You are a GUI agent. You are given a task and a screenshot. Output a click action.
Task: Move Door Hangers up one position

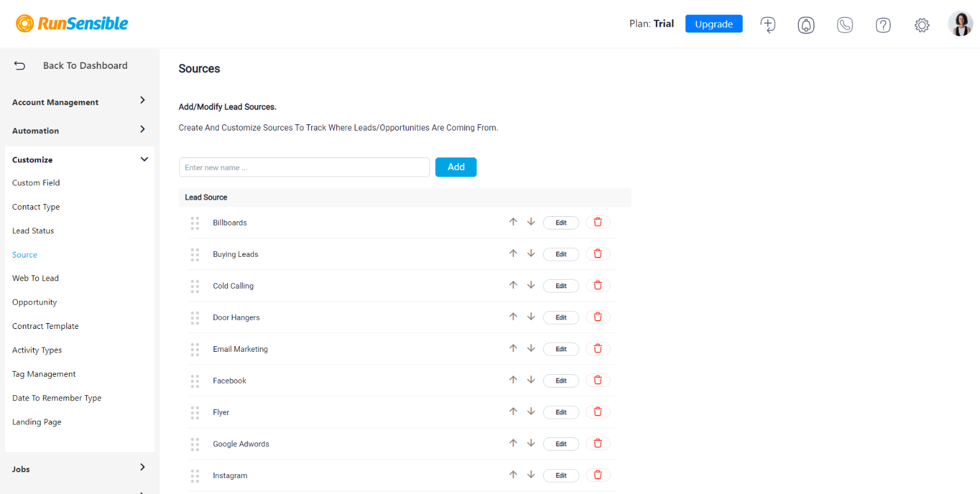point(513,316)
